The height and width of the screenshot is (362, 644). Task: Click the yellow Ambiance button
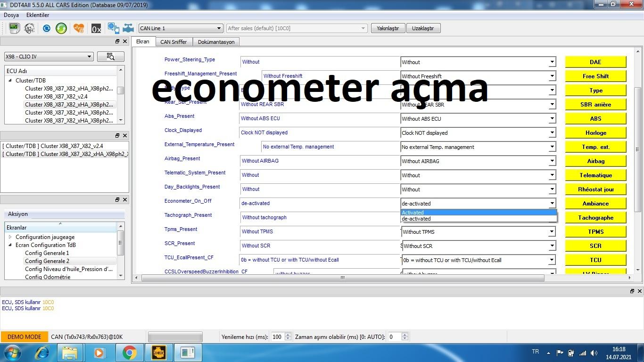595,204
